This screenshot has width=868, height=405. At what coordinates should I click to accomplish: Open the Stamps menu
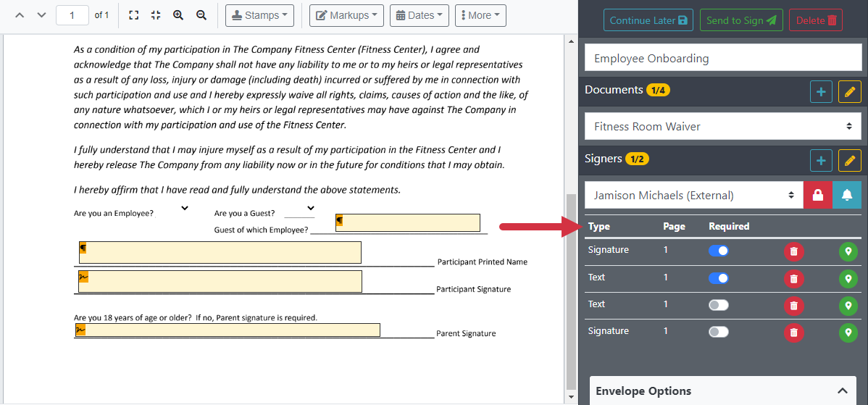pyautogui.click(x=259, y=15)
